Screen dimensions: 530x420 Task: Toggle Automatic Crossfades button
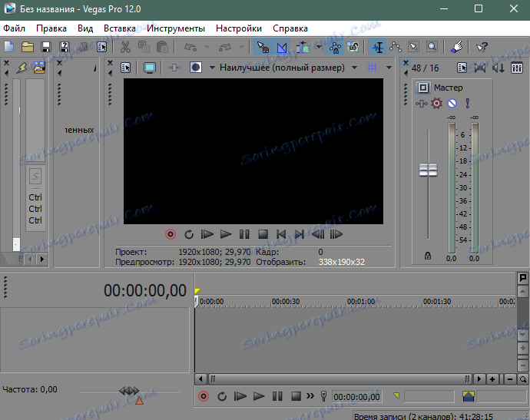(x=281, y=47)
